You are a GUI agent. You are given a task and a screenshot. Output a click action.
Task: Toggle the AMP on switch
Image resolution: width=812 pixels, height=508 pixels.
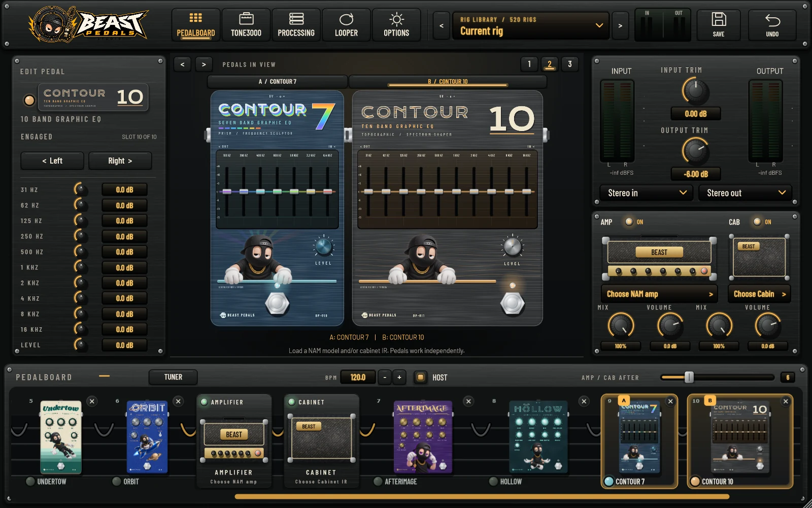coord(629,222)
